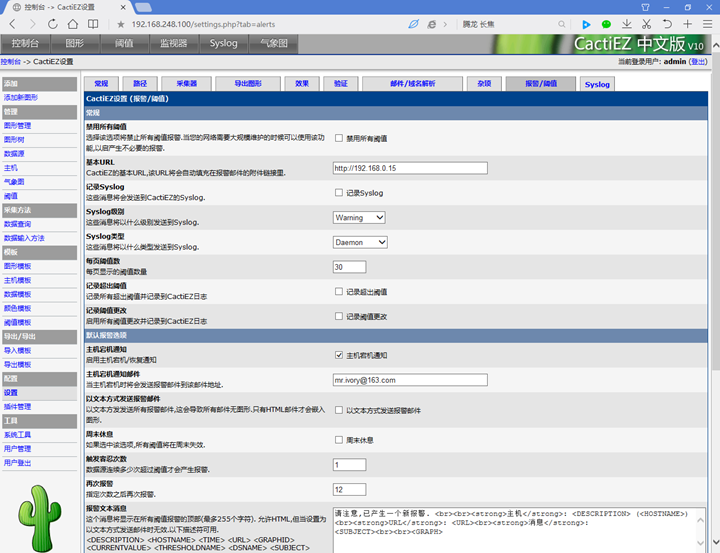This screenshot has width=720, height=553.
Task: Open the 阈值 top navigation tab
Action: [x=124, y=44]
